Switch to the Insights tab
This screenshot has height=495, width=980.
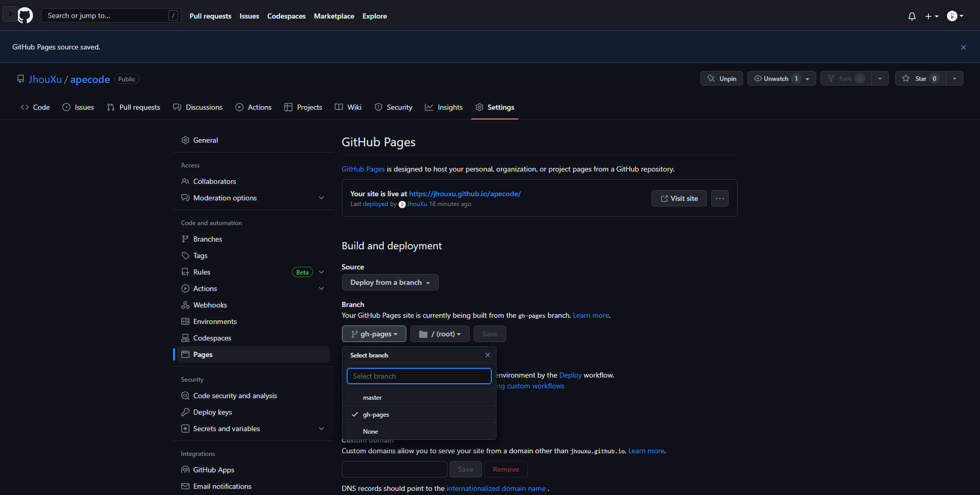[x=443, y=107]
